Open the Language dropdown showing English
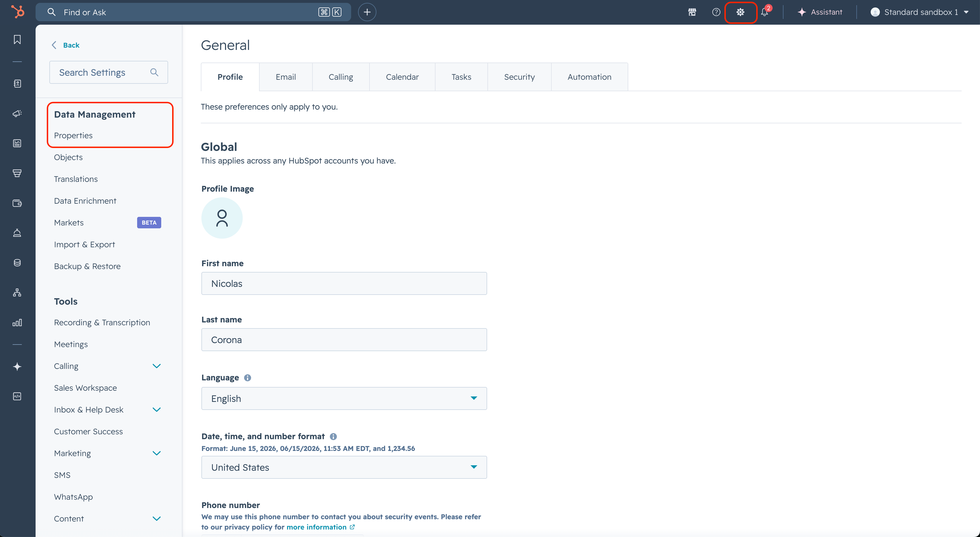The height and width of the screenshot is (537, 980). click(344, 398)
